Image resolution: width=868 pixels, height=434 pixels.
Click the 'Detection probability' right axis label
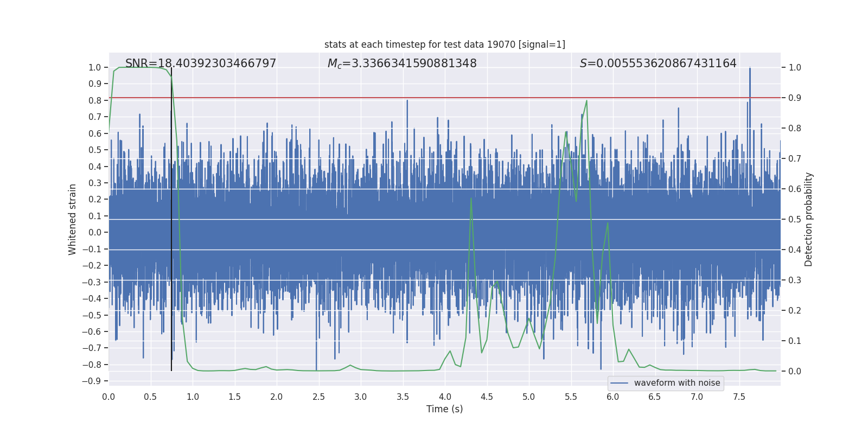pyautogui.click(x=808, y=219)
